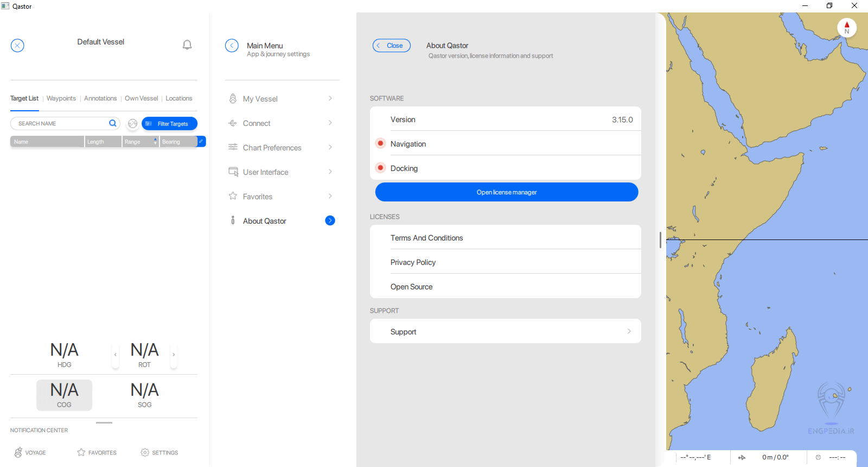The height and width of the screenshot is (467, 868).
Task: Click the Favorites star icon in Main Menu
Action: click(233, 196)
